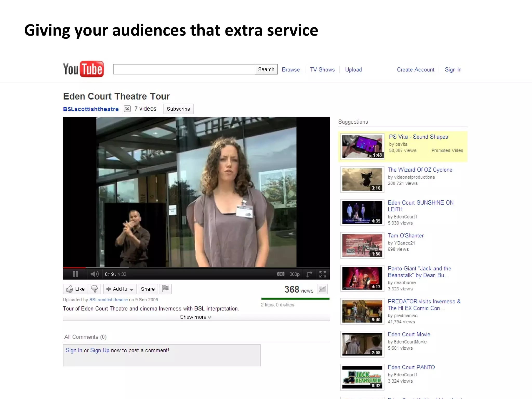Expand description with Show more
The height and width of the screenshot is (399, 532).
tap(196, 317)
